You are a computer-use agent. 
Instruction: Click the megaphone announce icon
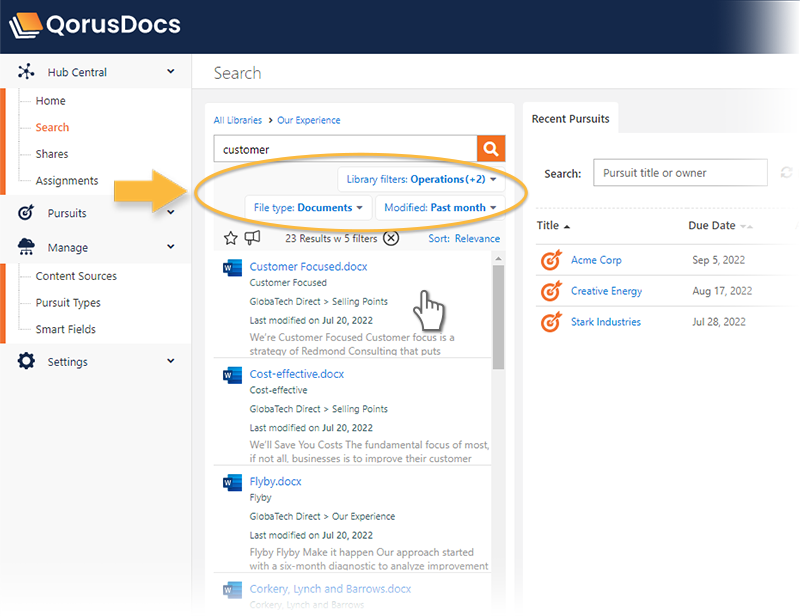(253, 238)
